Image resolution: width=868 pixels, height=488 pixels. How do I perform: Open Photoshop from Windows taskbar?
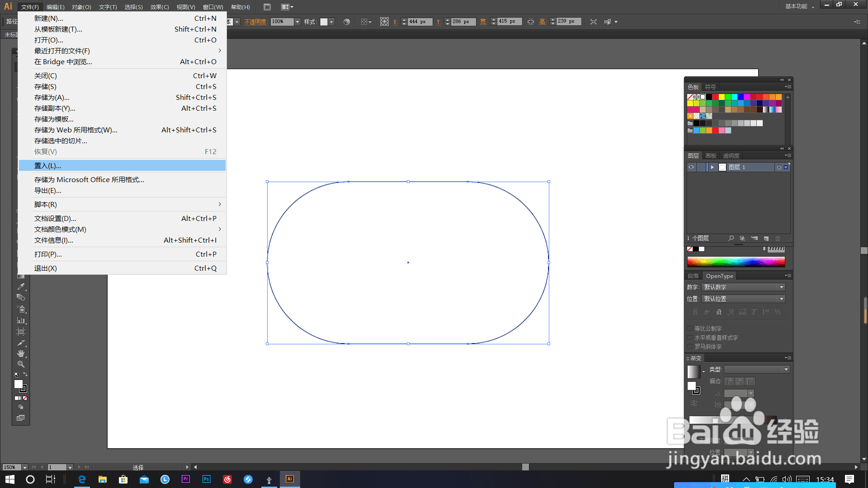[207, 479]
